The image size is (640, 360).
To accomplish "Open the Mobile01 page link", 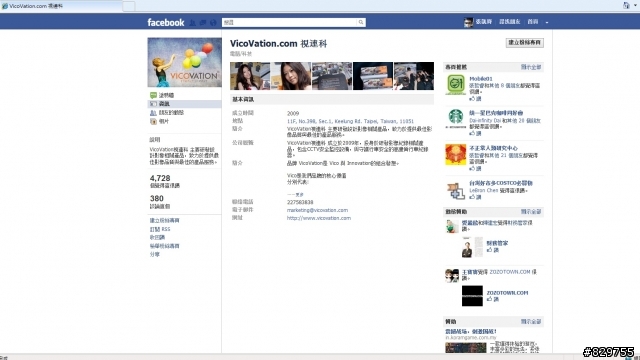I will 480,79.
